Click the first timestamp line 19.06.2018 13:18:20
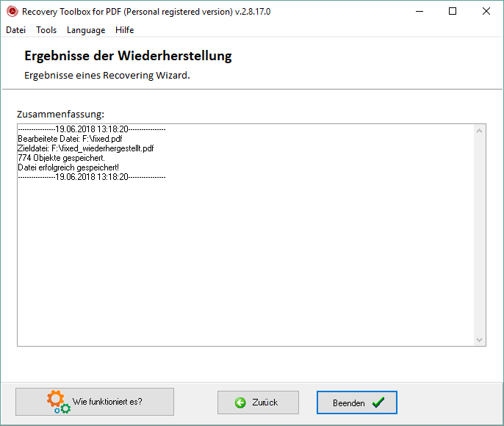The height and width of the screenshot is (426, 504). [92, 129]
